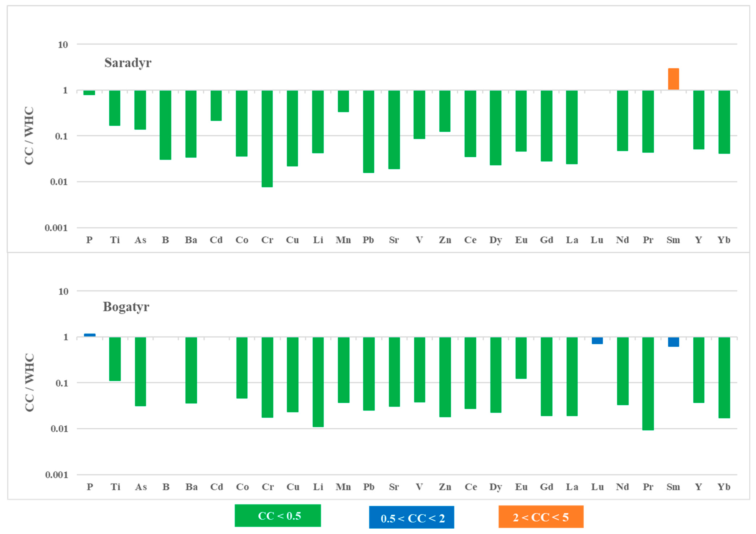Image resolution: width=756 pixels, height=534 pixels.
Task: Click the Yb axis label in Bogatyr chart
Action: [724, 487]
